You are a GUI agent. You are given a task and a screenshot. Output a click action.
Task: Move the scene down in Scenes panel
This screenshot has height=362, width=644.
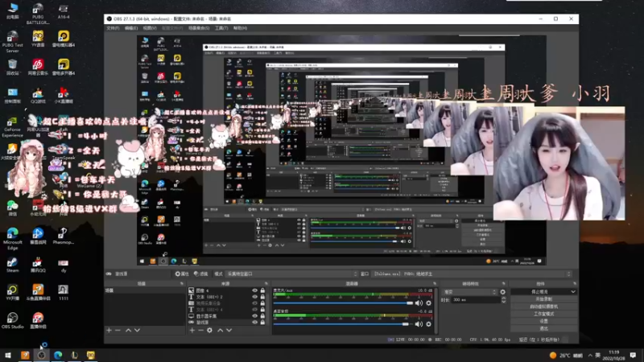(137, 330)
